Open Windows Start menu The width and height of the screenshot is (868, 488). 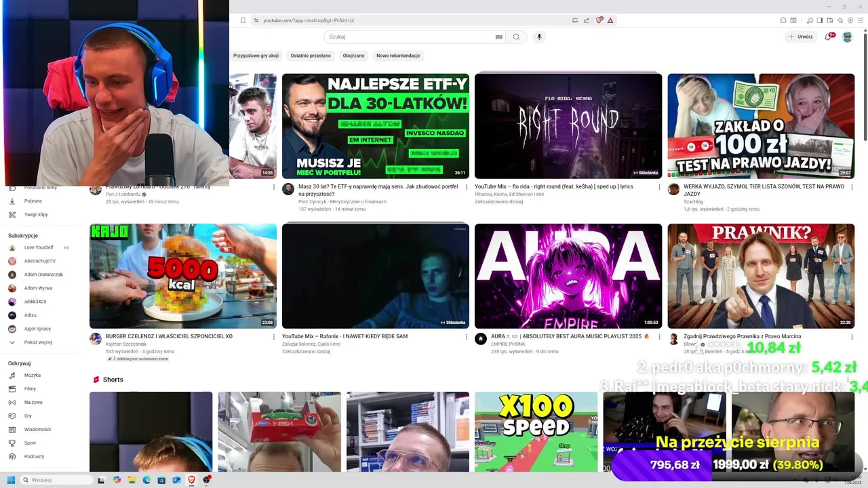click(11, 480)
